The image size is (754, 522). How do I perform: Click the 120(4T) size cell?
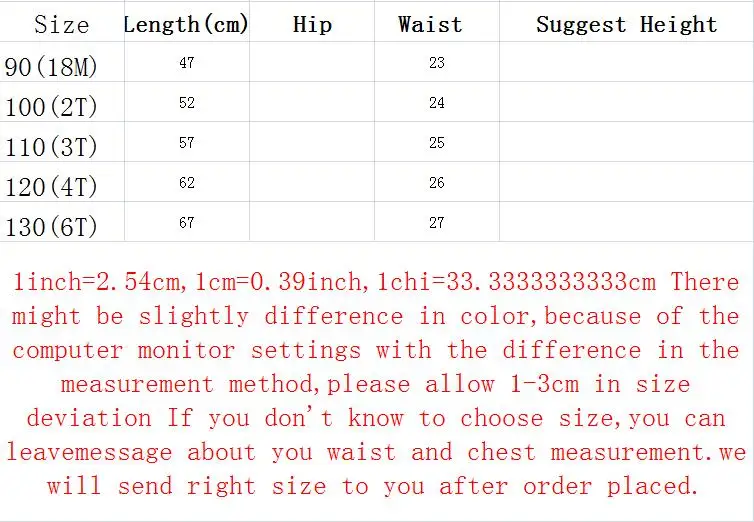coord(51,187)
